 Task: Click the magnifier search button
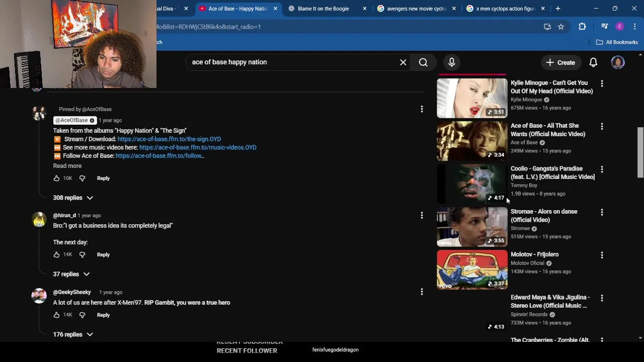point(423,62)
